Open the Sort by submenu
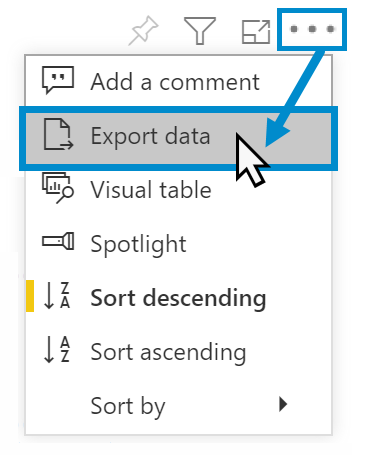The height and width of the screenshot is (455, 365). [x=179, y=405]
